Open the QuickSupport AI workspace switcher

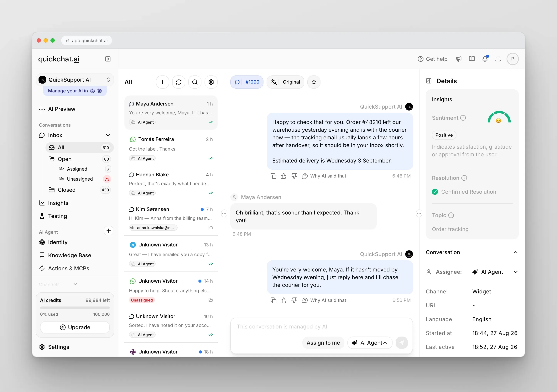[75, 80]
